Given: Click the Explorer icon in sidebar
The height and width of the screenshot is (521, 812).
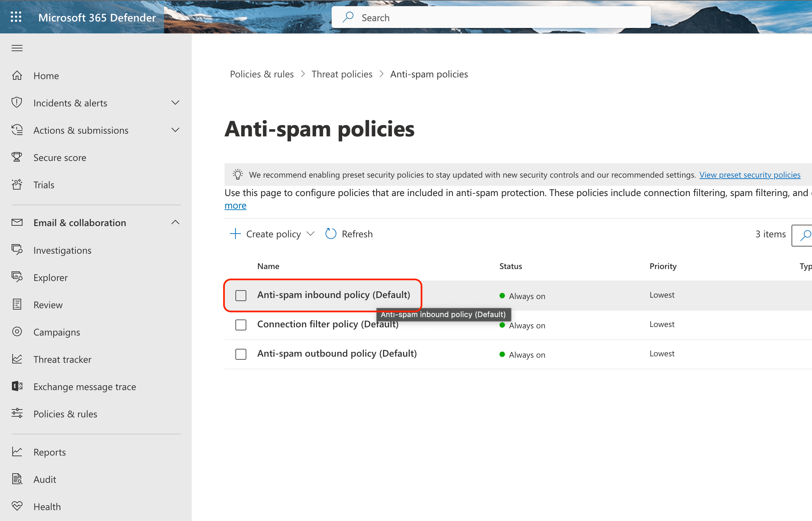Looking at the screenshot, I should click(17, 277).
